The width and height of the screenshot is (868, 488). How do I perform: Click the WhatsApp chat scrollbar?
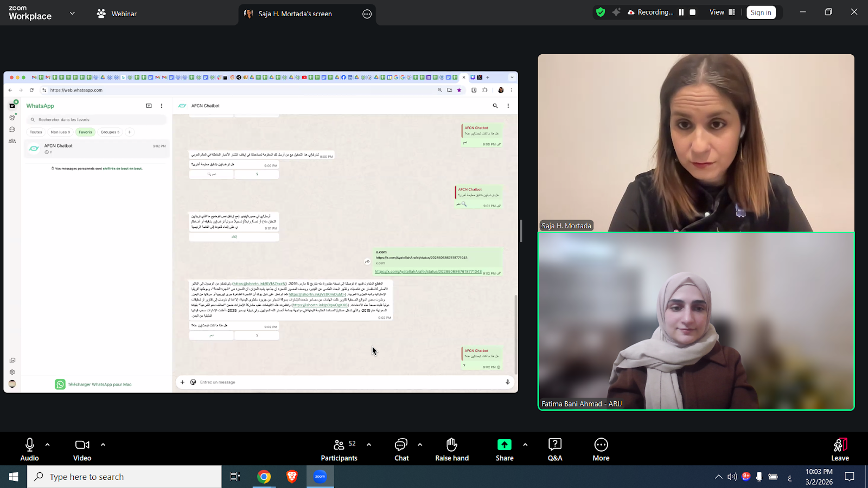[516, 334]
